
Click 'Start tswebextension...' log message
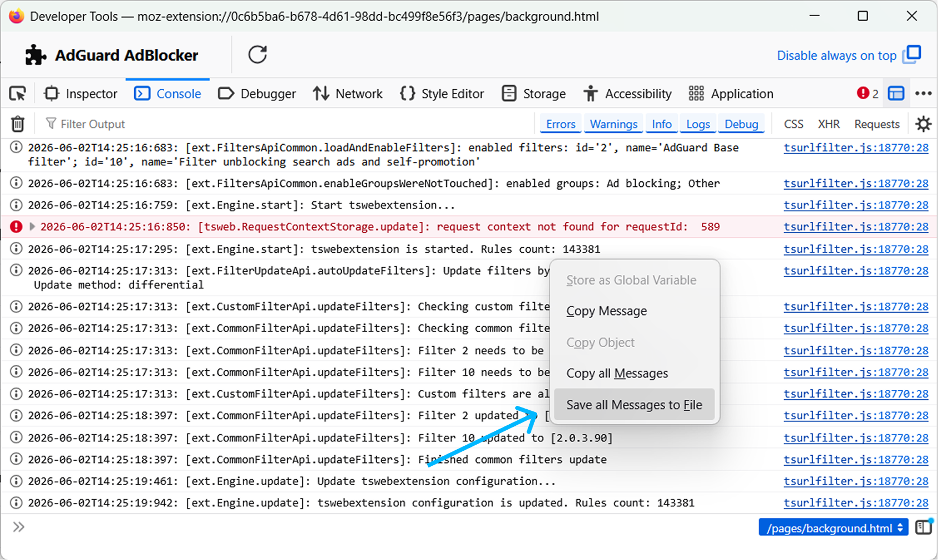pyautogui.click(x=383, y=205)
